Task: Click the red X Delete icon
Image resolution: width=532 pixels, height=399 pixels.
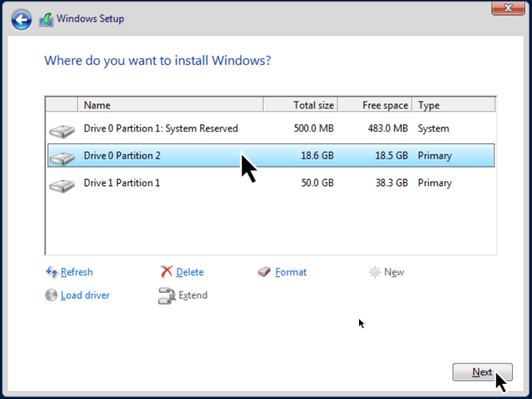Action: (166, 272)
